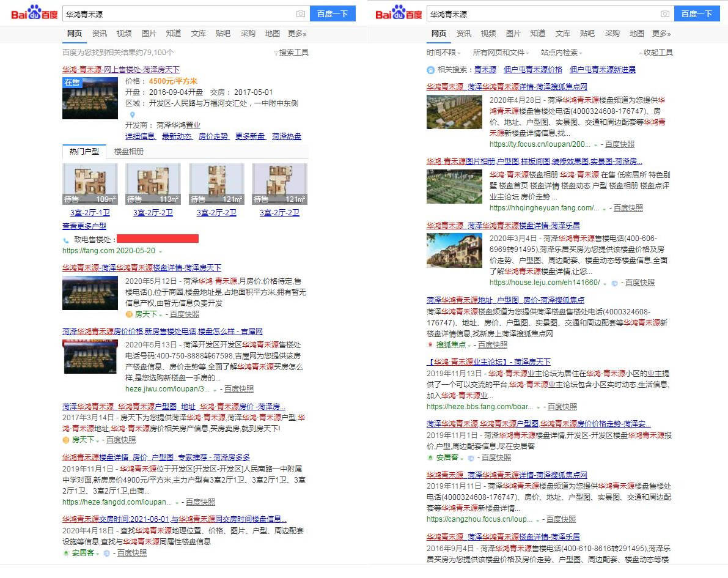Viewport: 728px width, 578px height.
Task: Click the 菏泽热盘 link in the listing card
Action: point(287,136)
